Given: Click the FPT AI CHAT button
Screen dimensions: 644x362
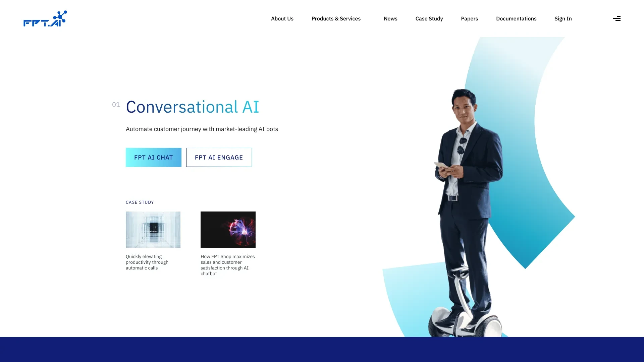Looking at the screenshot, I should tap(154, 157).
